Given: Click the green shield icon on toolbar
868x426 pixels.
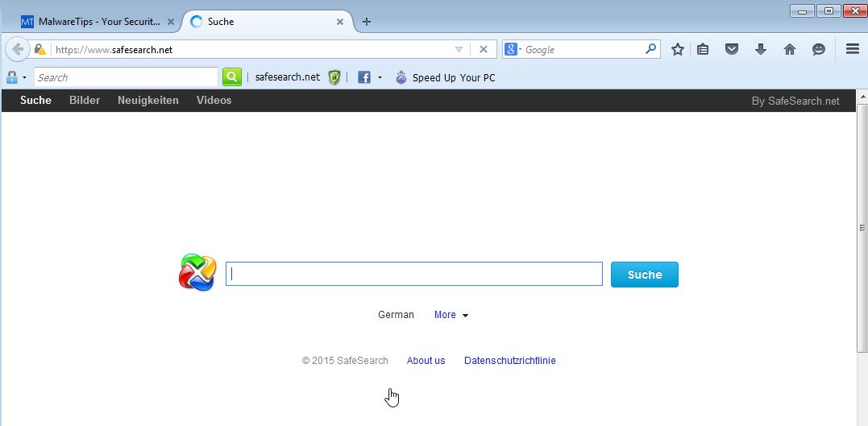Looking at the screenshot, I should pos(334,77).
